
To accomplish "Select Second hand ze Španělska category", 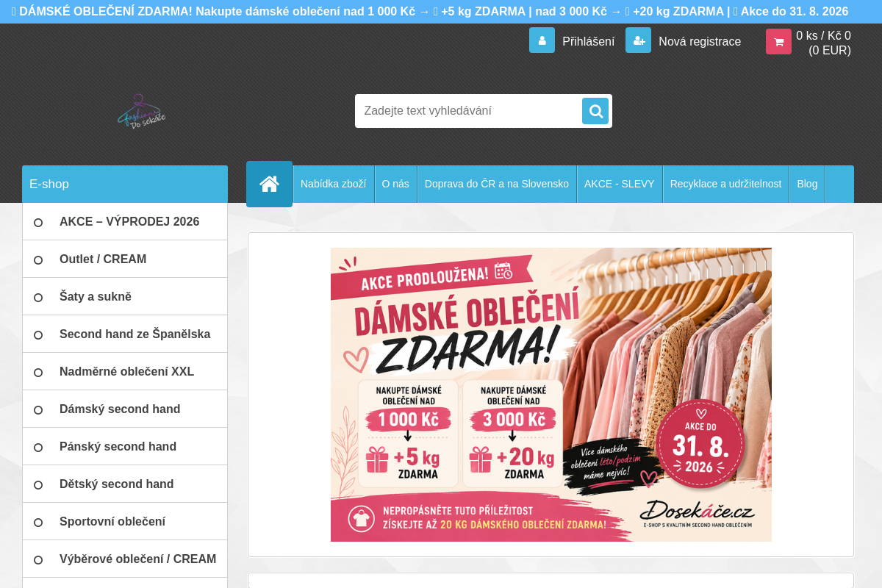I will (x=125, y=334).
